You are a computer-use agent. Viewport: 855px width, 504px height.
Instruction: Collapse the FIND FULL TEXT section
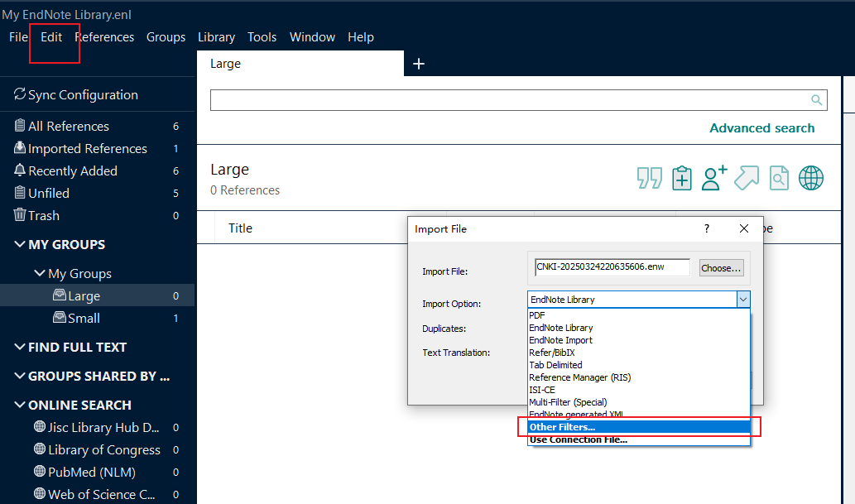click(x=20, y=347)
